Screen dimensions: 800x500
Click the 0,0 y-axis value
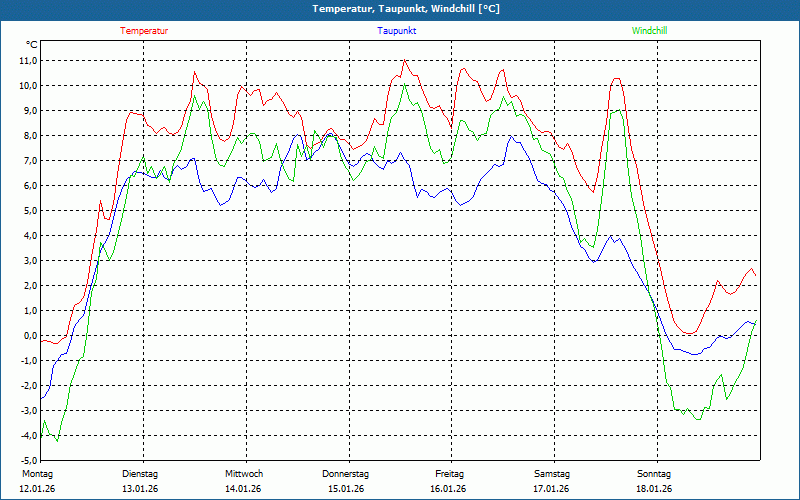[29, 336]
